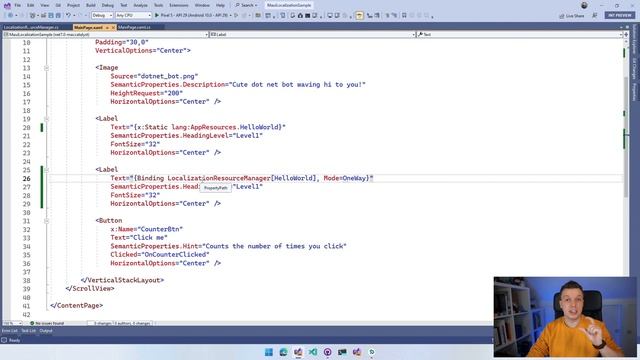Open the Output tab
Image resolution: width=640 pixels, height=360 pixels.
click(46, 331)
